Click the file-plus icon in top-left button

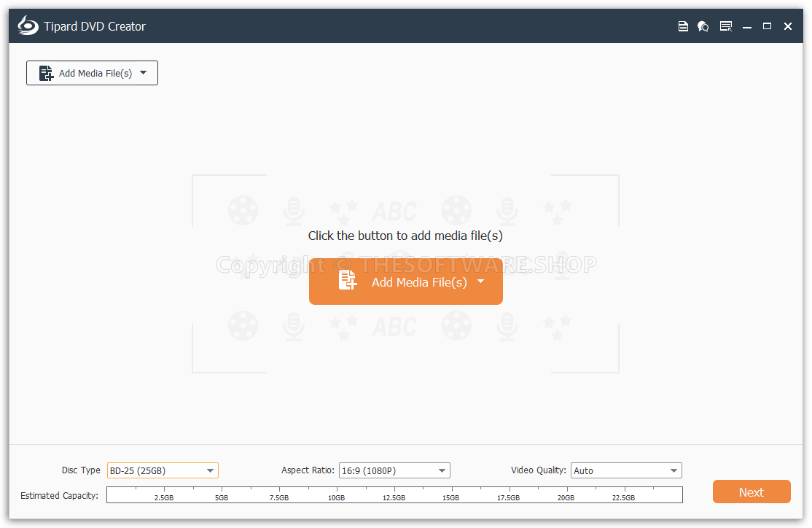pyautogui.click(x=46, y=73)
